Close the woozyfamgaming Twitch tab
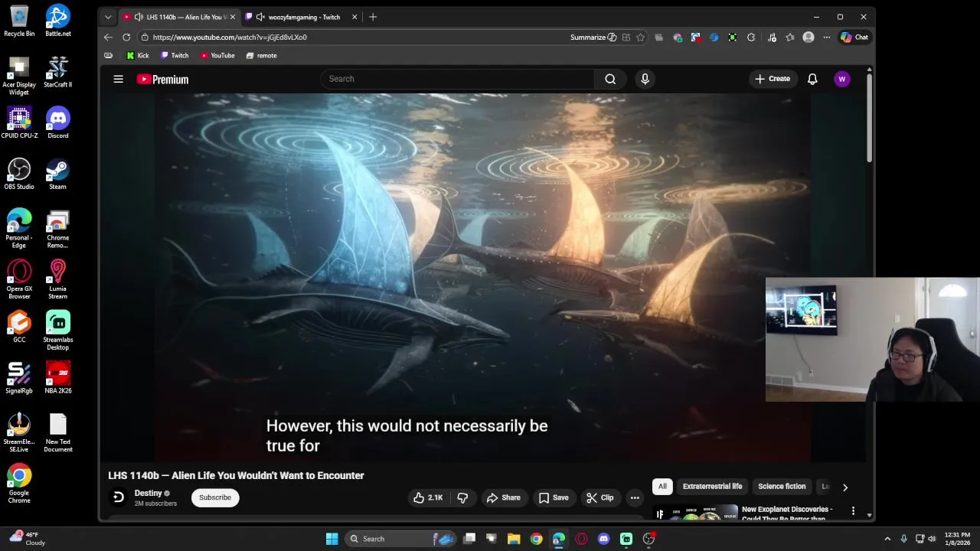 (354, 17)
